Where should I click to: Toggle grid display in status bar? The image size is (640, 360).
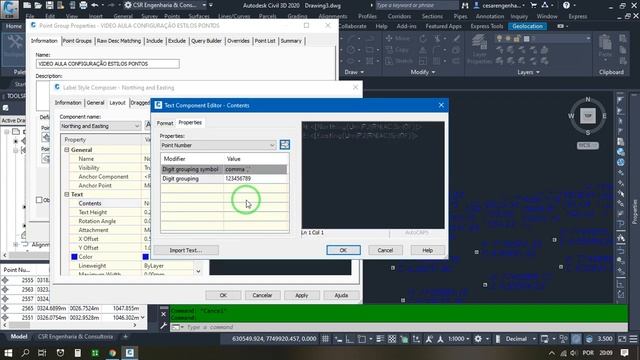(x=325, y=339)
